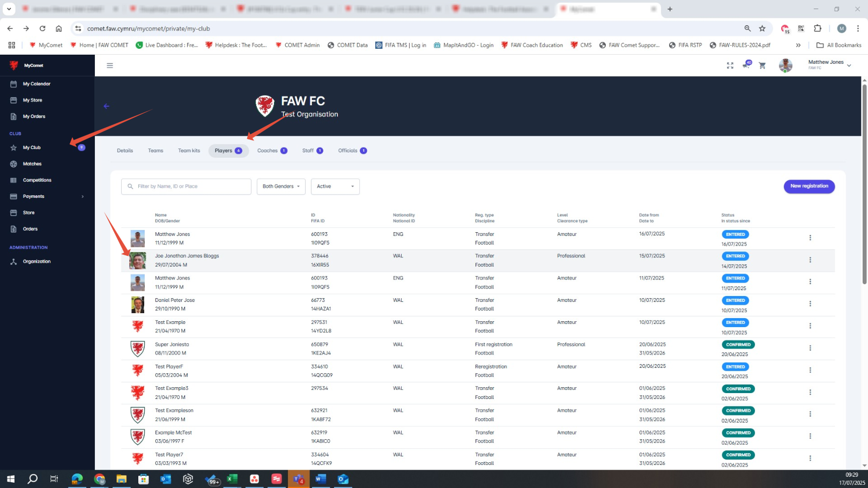
Task: Show more bookmarks chevron
Action: click(798, 45)
